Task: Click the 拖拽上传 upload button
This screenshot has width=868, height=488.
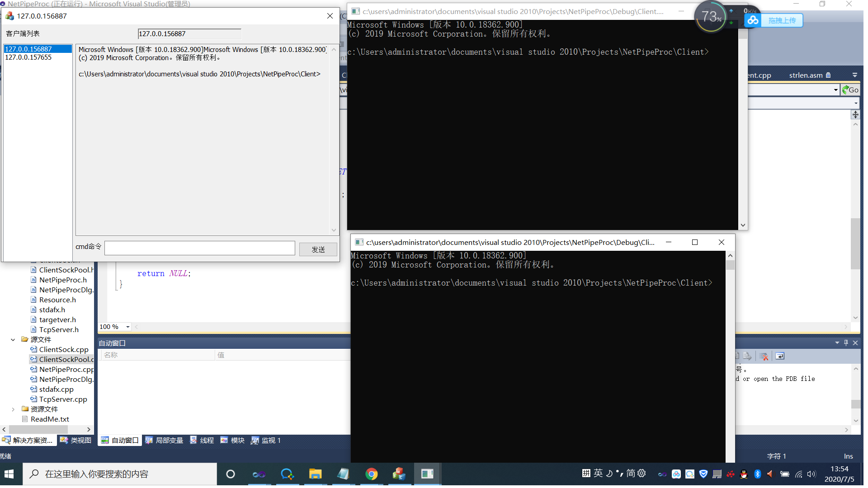Action: tap(782, 20)
